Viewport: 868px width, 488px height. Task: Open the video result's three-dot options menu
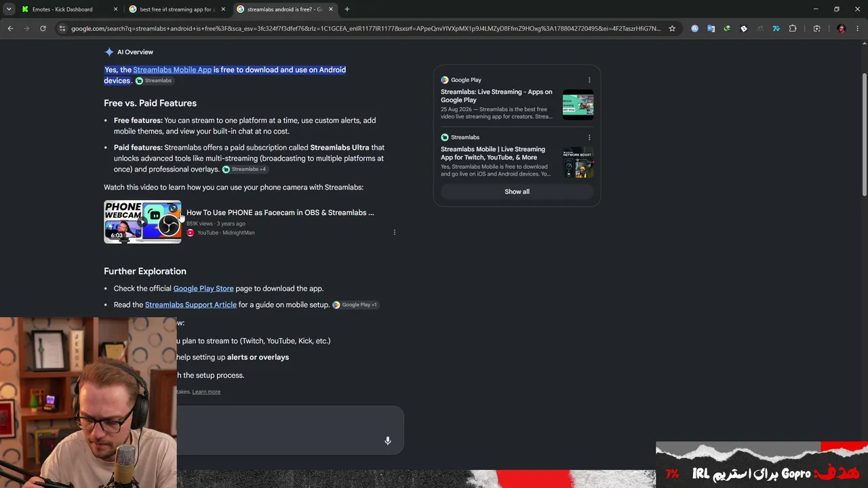pos(395,232)
